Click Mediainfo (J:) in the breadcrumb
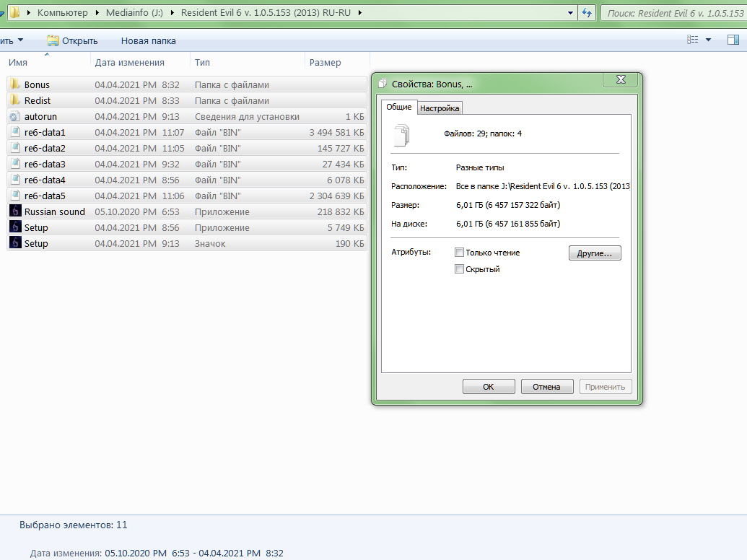 click(x=134, y=13)
